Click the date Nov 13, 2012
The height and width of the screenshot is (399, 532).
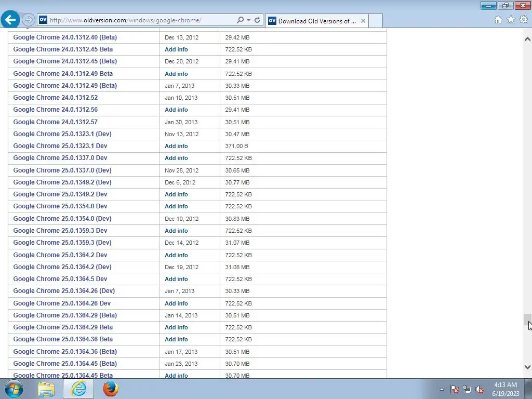[182, 134]
